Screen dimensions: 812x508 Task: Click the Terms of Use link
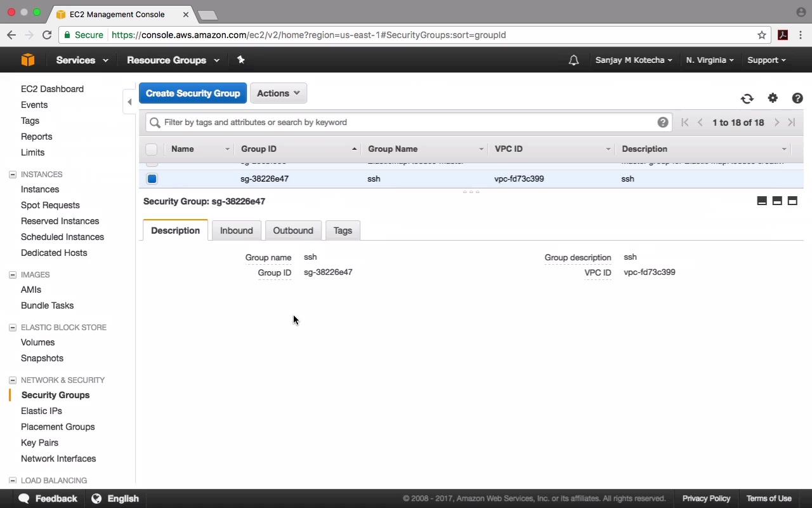[x=769, y=498]
